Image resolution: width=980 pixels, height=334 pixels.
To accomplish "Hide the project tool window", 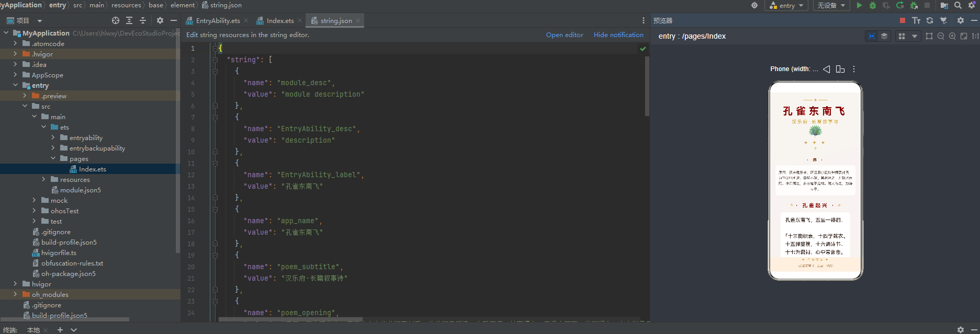I will point(174,20).
